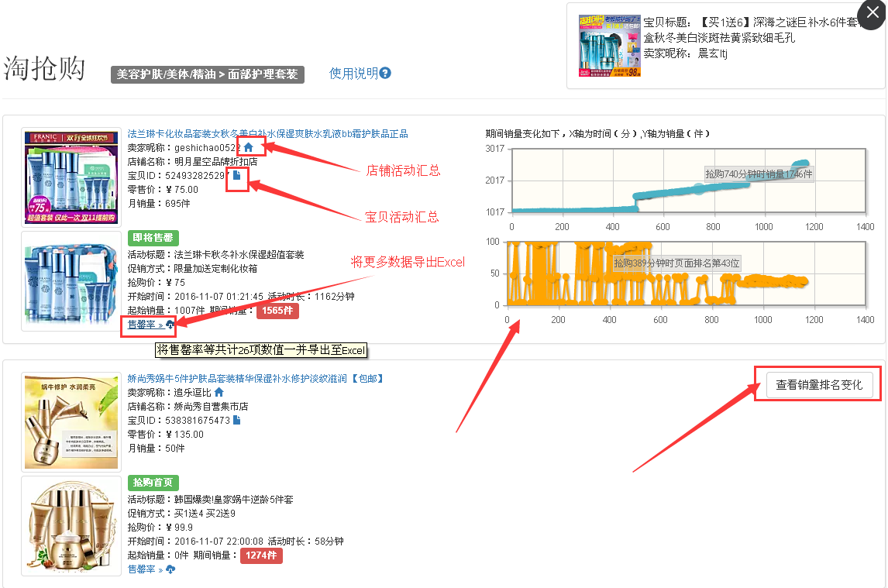This screenshot has height=588, width=888.
Task: Click seller nickname text geshichao052
Action: point(205,148)
